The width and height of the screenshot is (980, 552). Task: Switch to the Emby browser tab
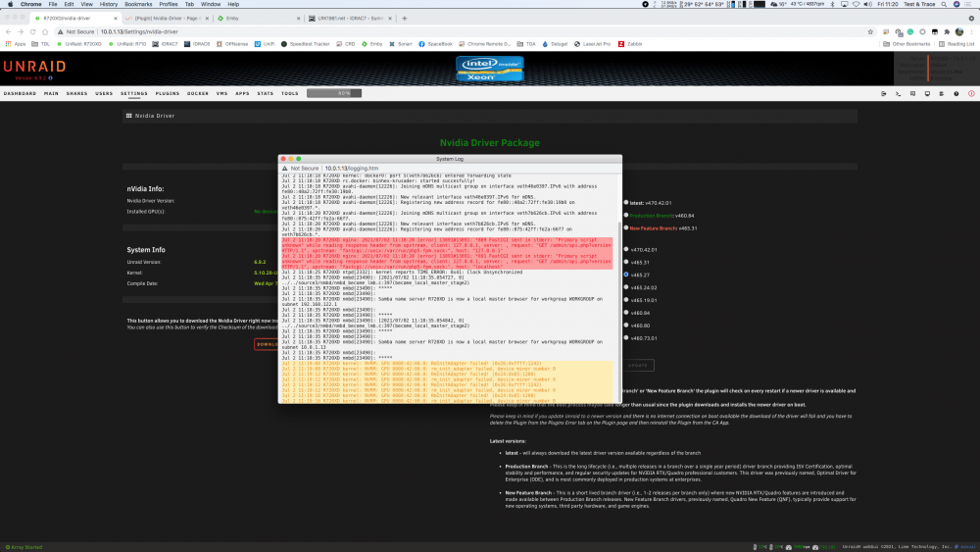coord(258,18)
